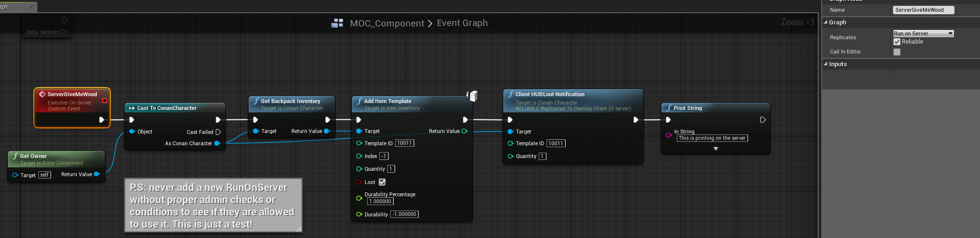This screenshot has width=980, height=238.
Task: Click the blueprint icon beside MOC_Component breadcrumb
Action: (x=337, y=23)
